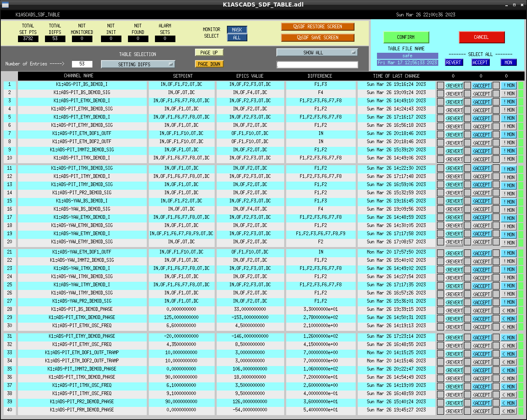Click <REVERT for row 7 K1:ADS-PIT_ETM_DOF1_OUTF
Viewport: 527px width, 420px height.
[454, 135]
